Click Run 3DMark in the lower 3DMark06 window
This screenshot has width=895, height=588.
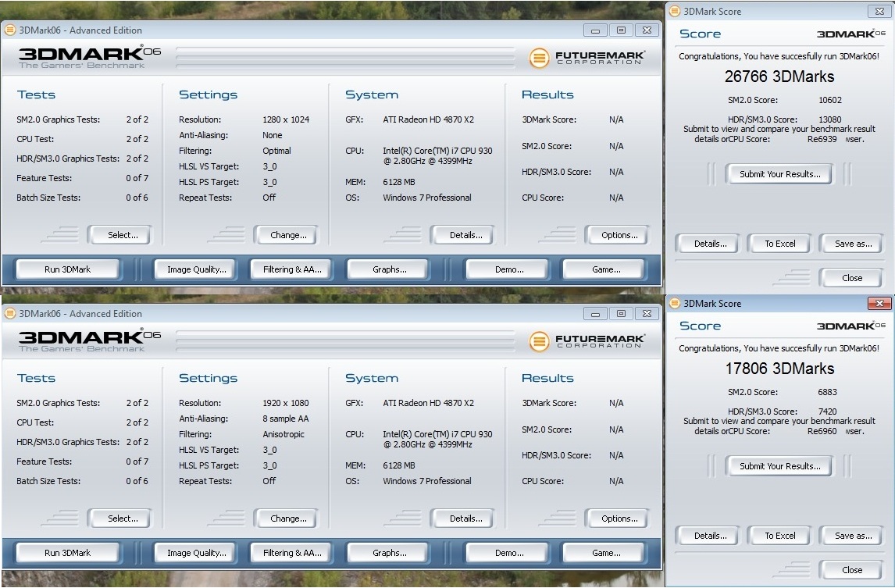[68, 553]
